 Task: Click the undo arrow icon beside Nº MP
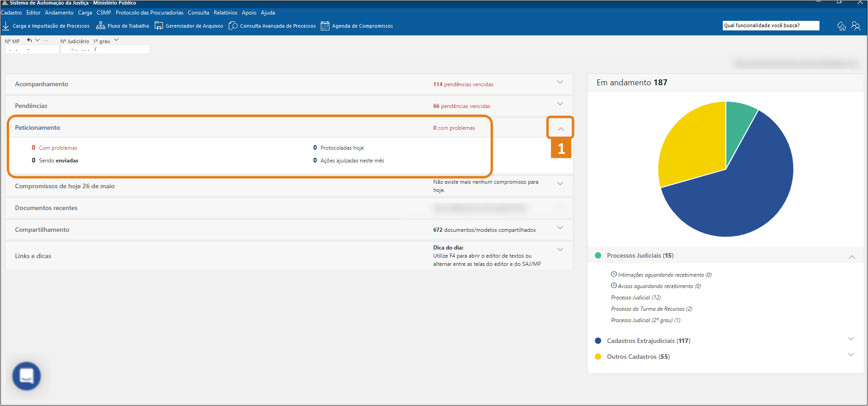(29, 40)
